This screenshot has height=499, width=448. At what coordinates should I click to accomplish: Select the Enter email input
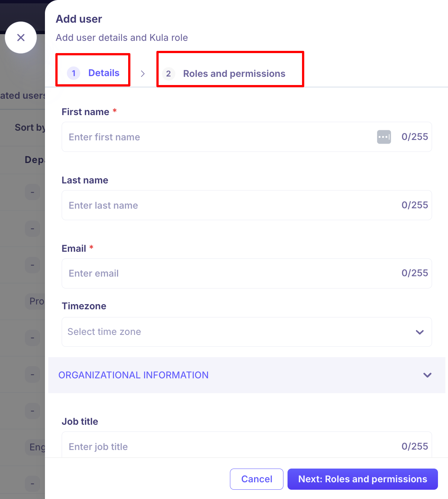[x=230, y=274]
